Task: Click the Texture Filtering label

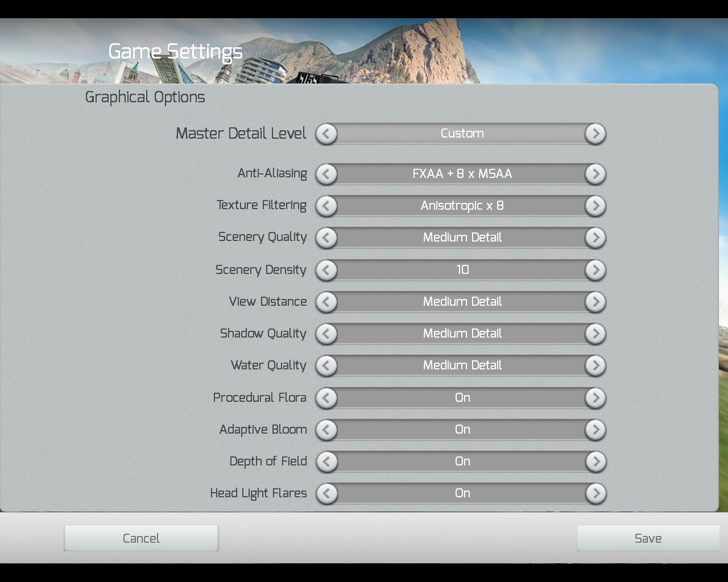Action: [x=262, y=206]
